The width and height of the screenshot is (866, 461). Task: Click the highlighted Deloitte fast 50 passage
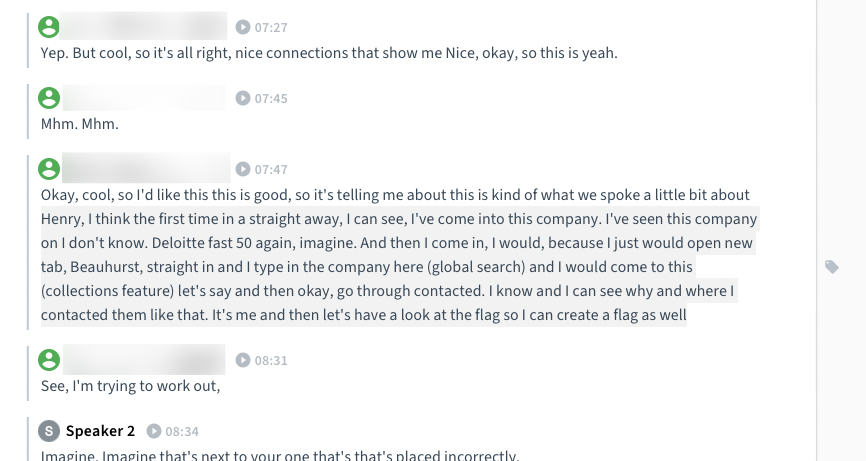[x=399, y=267]
